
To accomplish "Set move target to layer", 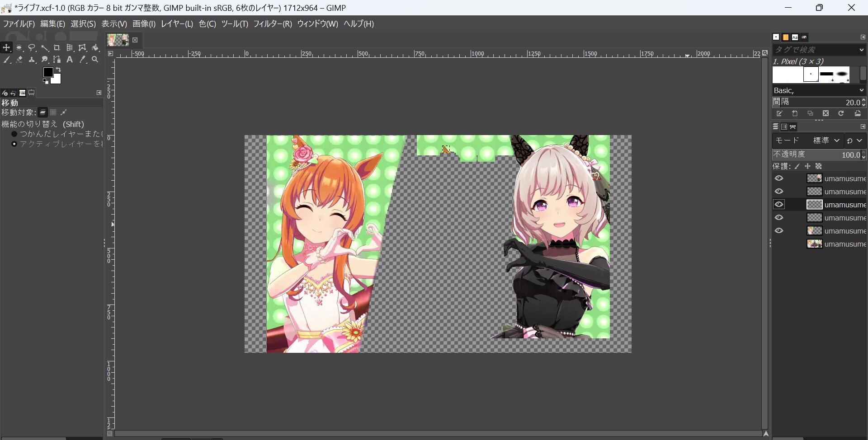I will tap(42, 112).
